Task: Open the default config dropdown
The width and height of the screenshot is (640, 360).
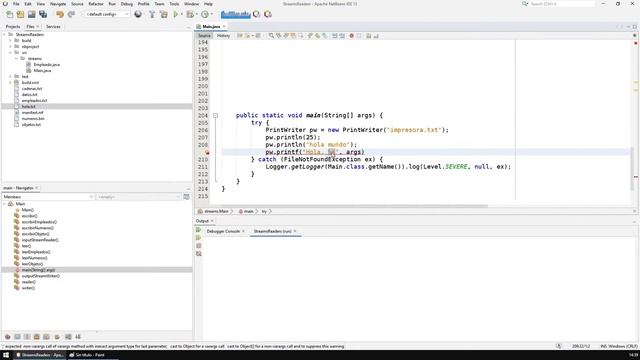Action: point(107,14)
